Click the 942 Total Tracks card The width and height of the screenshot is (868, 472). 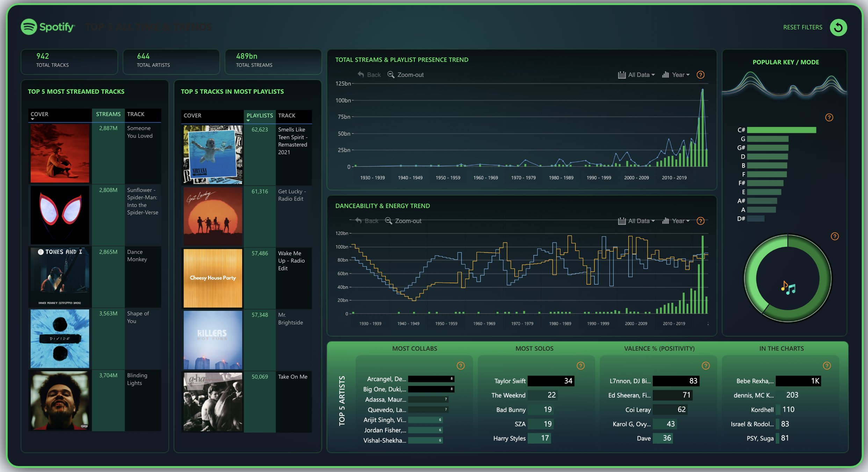[69, 62]
